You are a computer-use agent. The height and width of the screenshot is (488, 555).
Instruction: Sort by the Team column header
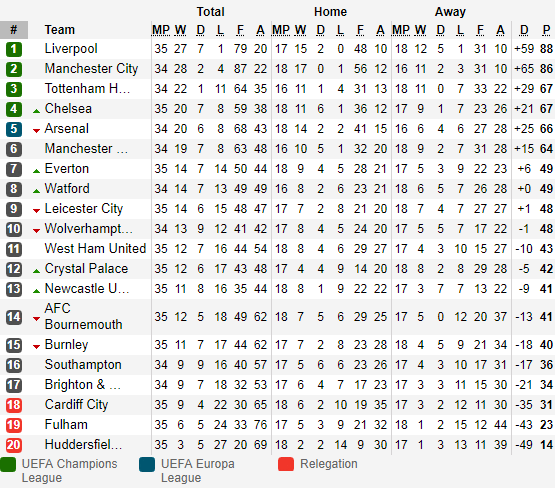59,30
